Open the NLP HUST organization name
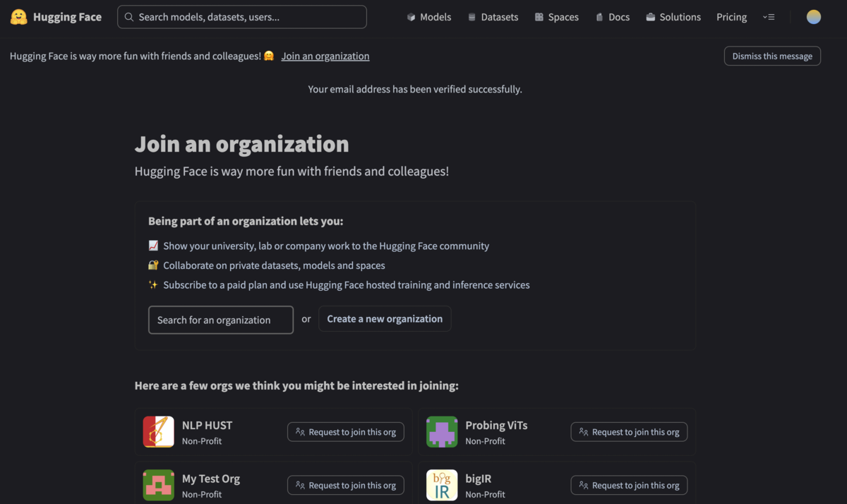 coord(207,426)
